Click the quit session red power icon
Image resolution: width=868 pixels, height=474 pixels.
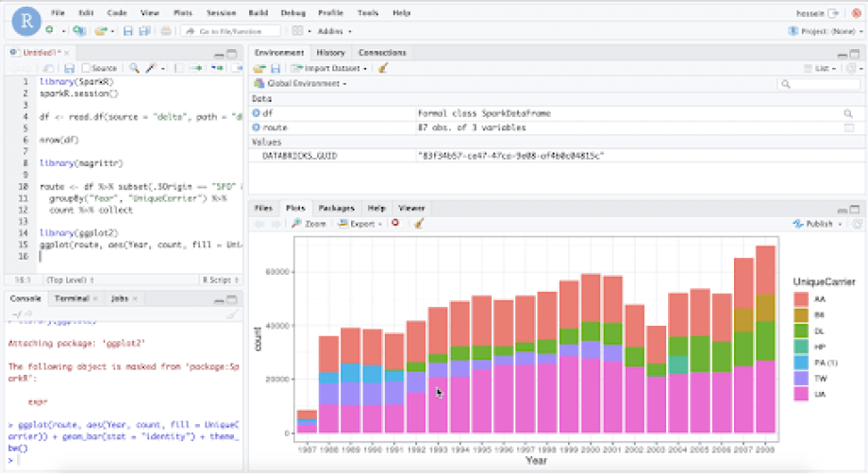point(855,13)
